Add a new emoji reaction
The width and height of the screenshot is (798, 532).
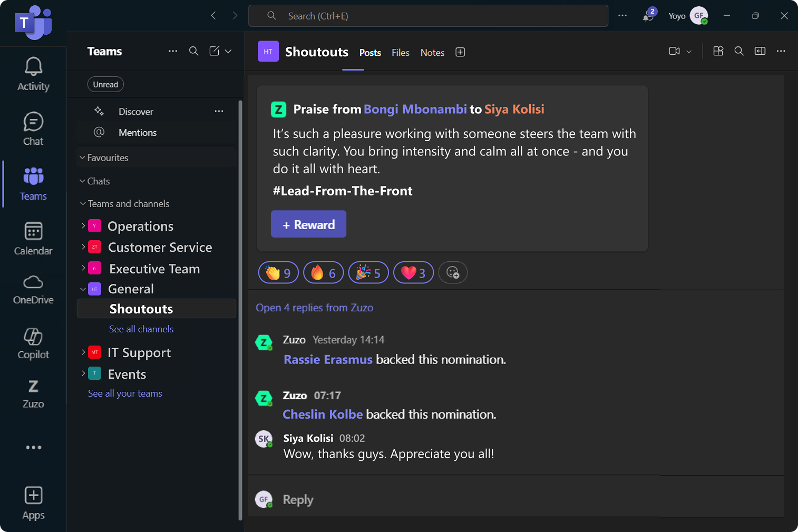[453, 272]
